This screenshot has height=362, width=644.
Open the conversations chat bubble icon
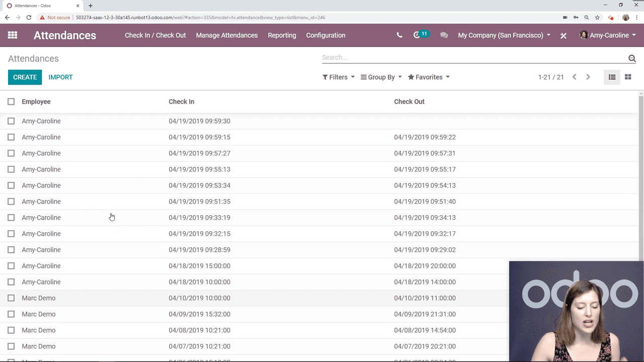click(444, 35)
